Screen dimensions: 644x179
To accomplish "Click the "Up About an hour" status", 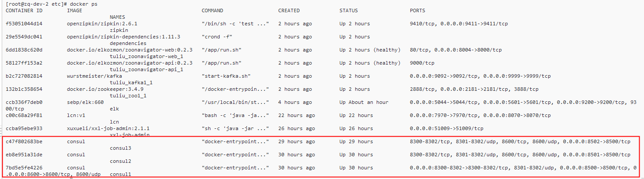I will point(364,102).
